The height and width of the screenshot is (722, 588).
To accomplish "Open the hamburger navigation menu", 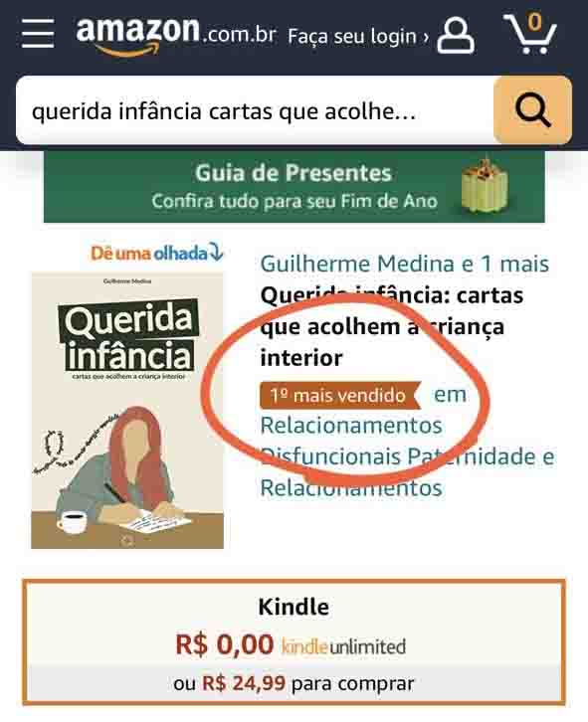I will [38, 33].
